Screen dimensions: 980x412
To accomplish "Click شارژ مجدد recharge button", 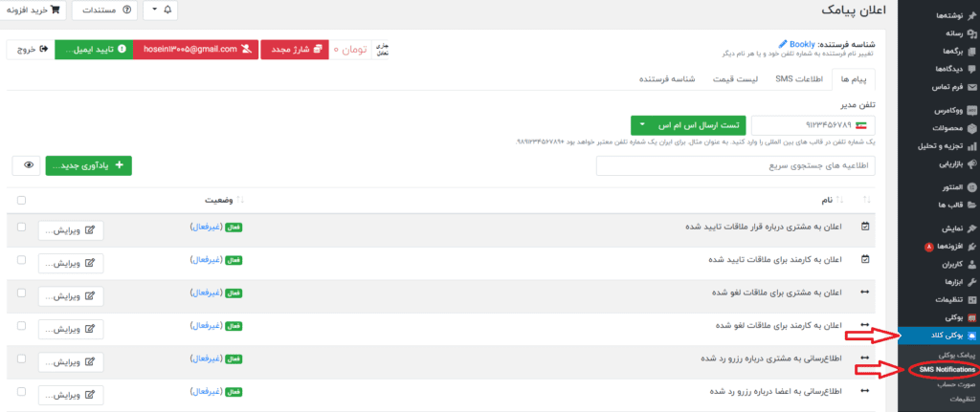I will pyautogui.click(x=295, y=49).
